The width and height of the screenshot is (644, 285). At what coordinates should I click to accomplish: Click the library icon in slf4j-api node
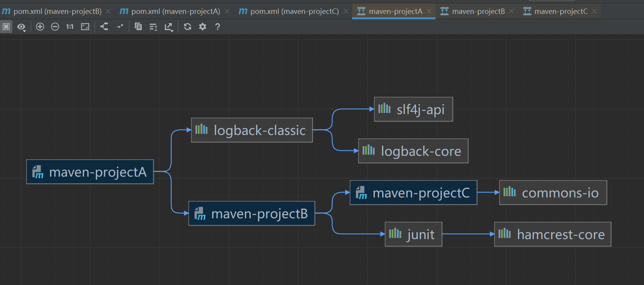[384, 108]
